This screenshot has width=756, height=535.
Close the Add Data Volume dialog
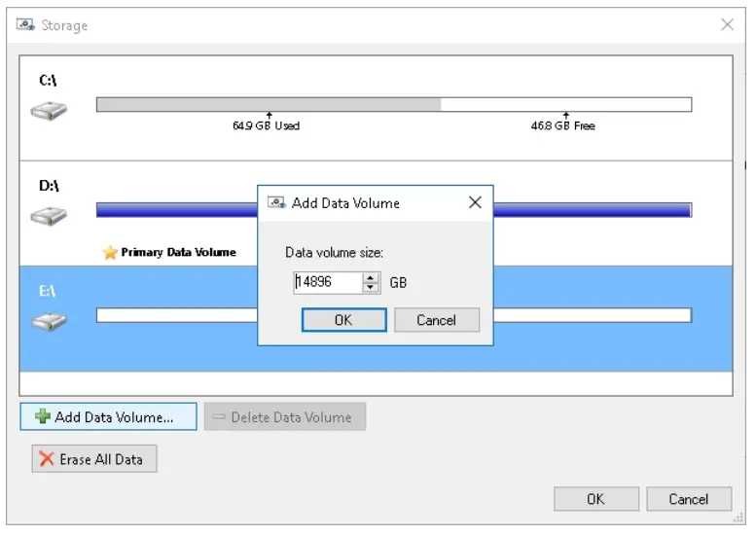[x=475, y=203]
